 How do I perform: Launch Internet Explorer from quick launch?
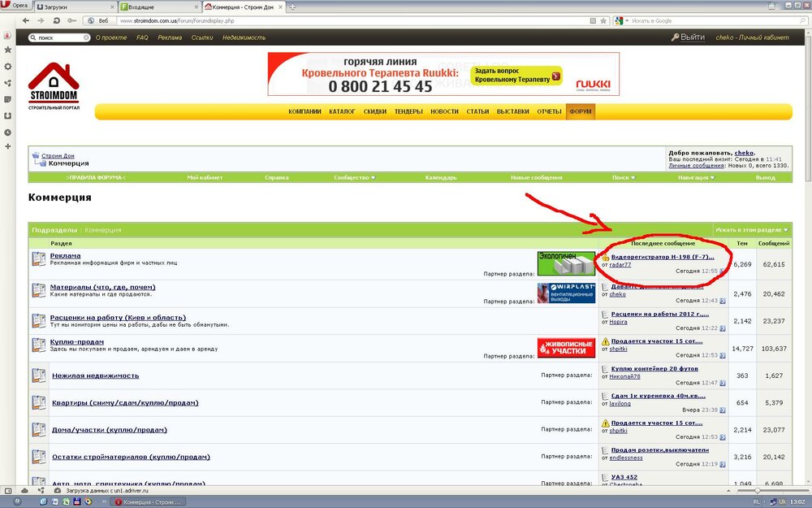tap(43, 501)
